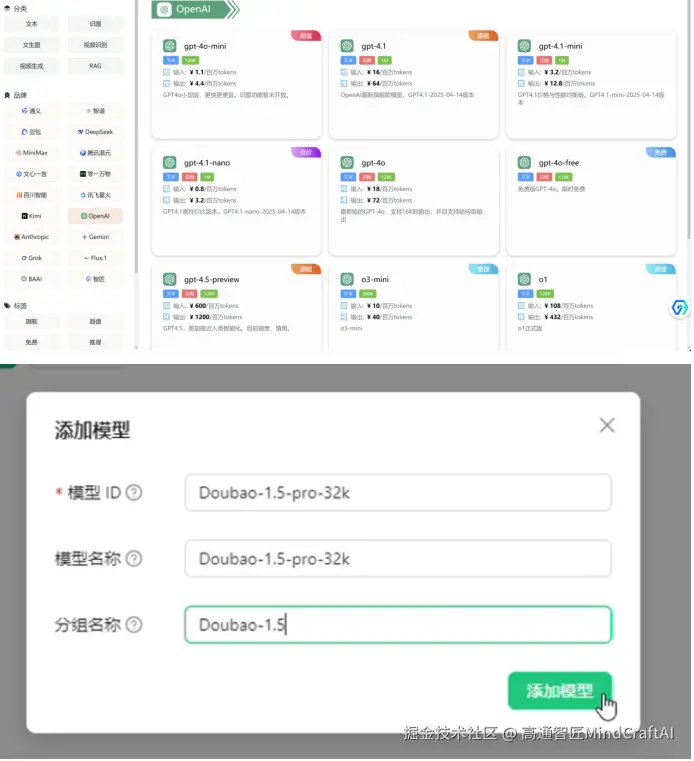Click the corner ribbon badge on gpt-4.1-nano card
This screenshot has width=694, height=761.
pyautogui.click(x=306, y=152)
